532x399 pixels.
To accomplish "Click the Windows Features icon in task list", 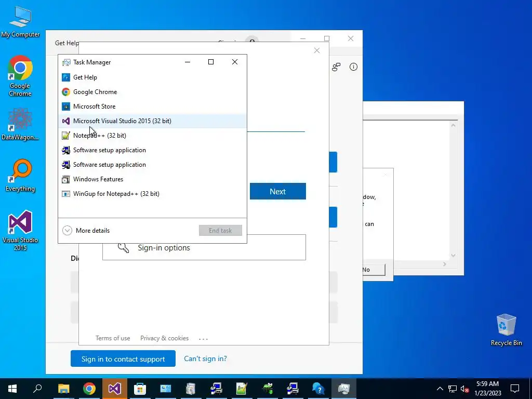I will click(x=66, y=179).
